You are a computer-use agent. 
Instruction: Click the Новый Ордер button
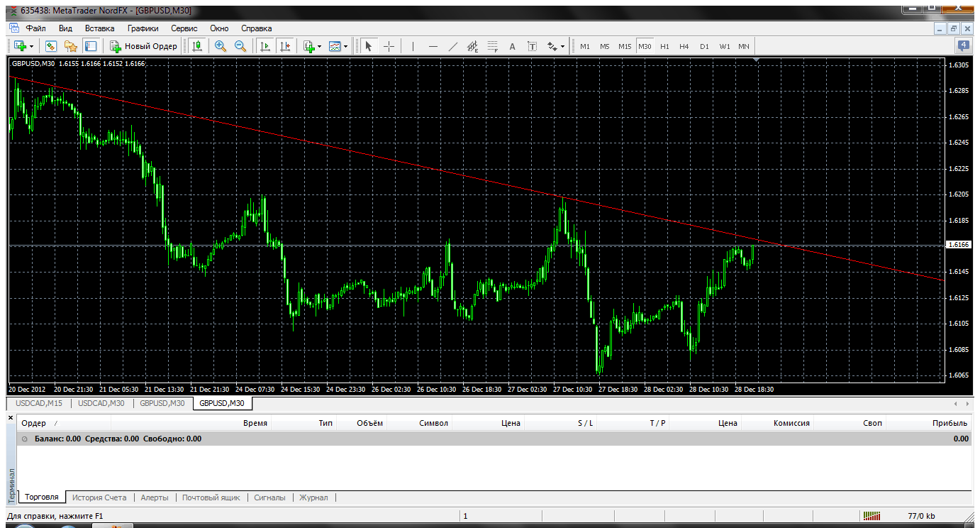click(x=144, y=46)
